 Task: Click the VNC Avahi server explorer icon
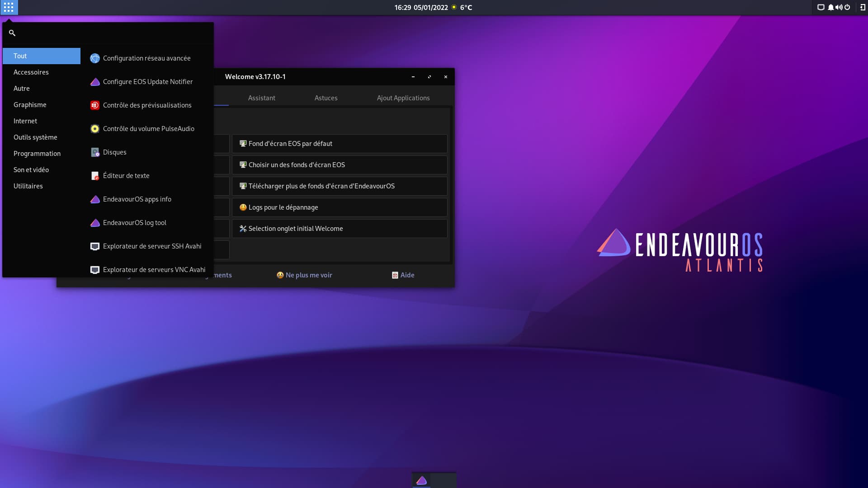click(x=95, y=270)
